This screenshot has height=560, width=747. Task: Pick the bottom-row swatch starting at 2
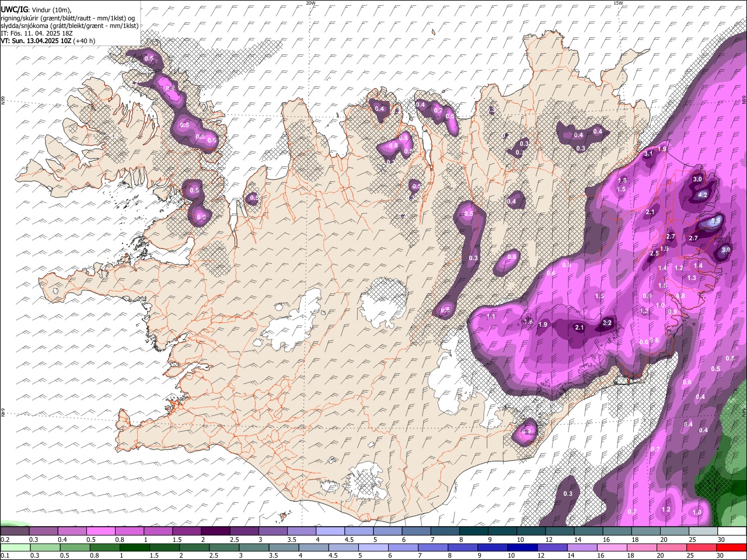point(194,548)
